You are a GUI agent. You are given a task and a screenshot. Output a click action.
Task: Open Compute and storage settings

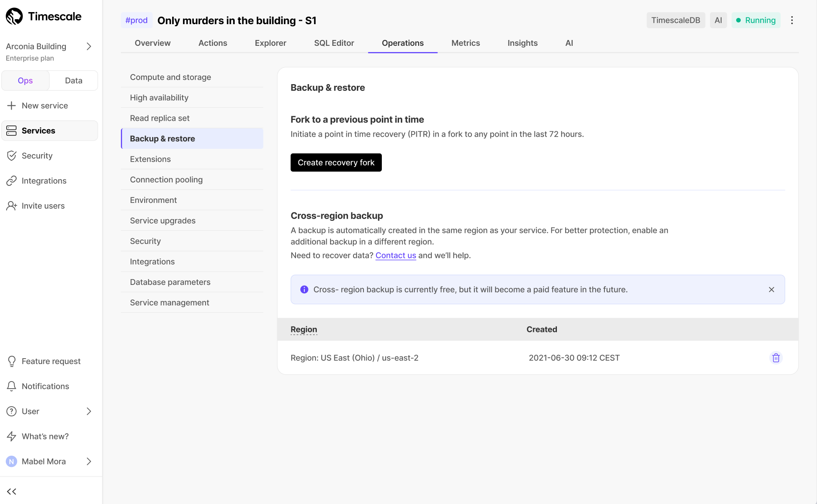pyautogui.click(x=192, y=77)
